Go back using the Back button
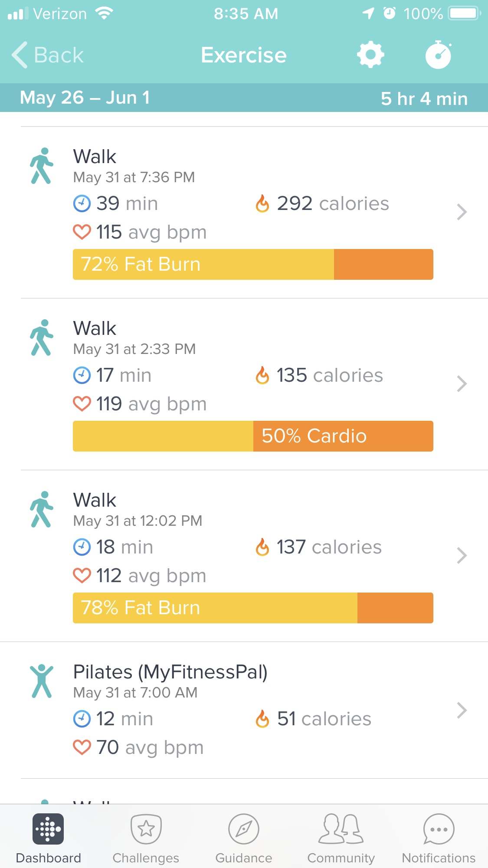Image resolution: width=488 pixels, height=868 pixels. tap(48, 55)
